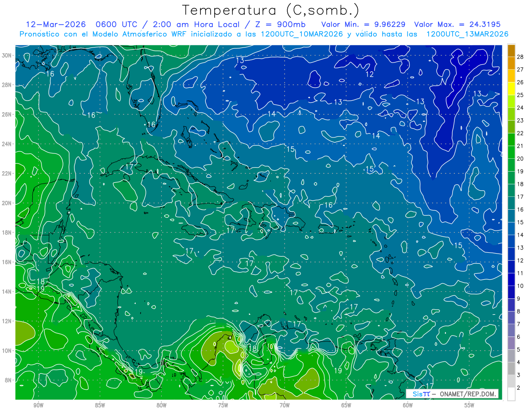This screenshot has width=532, height=411.
Task: Click the contour label 12 on the map
Action: (x=370, y=74)
